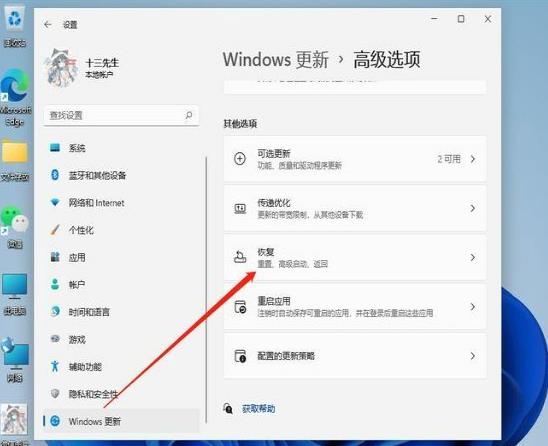The image size is (548, 446).
Task: Click the 2 可用 status text
Action: [x=449, y=159]
